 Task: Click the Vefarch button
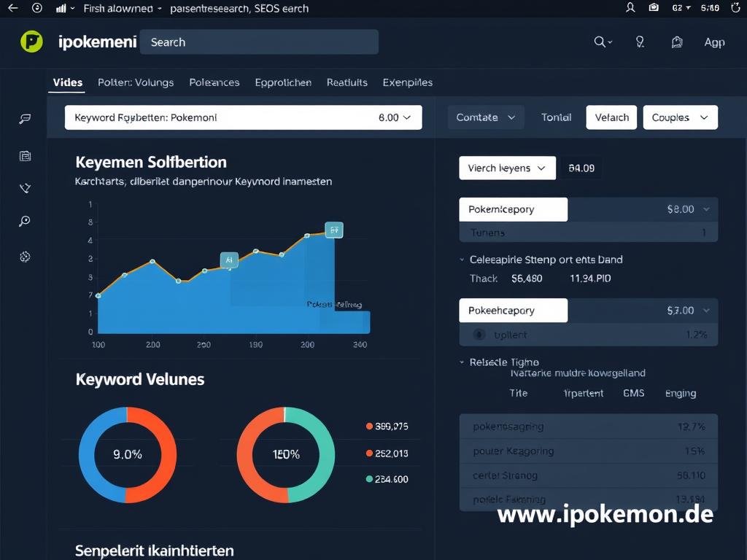point(611,117)
